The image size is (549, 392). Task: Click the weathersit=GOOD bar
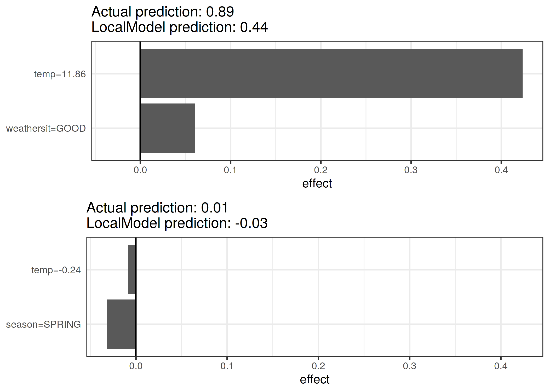(168, 128)
